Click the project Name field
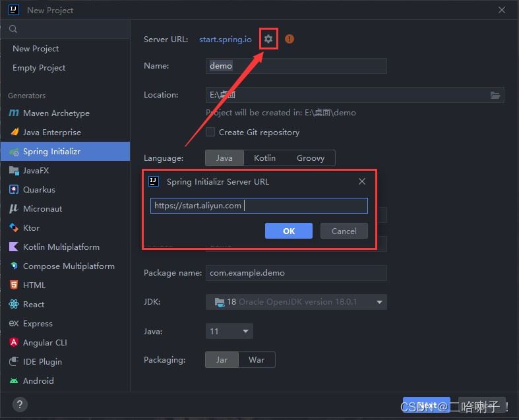Screen dimensions: 519x420 pos(296,66)
